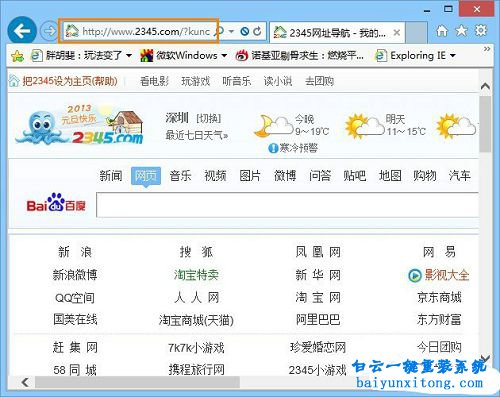Add to favorites bar star icon

point(17,56)
